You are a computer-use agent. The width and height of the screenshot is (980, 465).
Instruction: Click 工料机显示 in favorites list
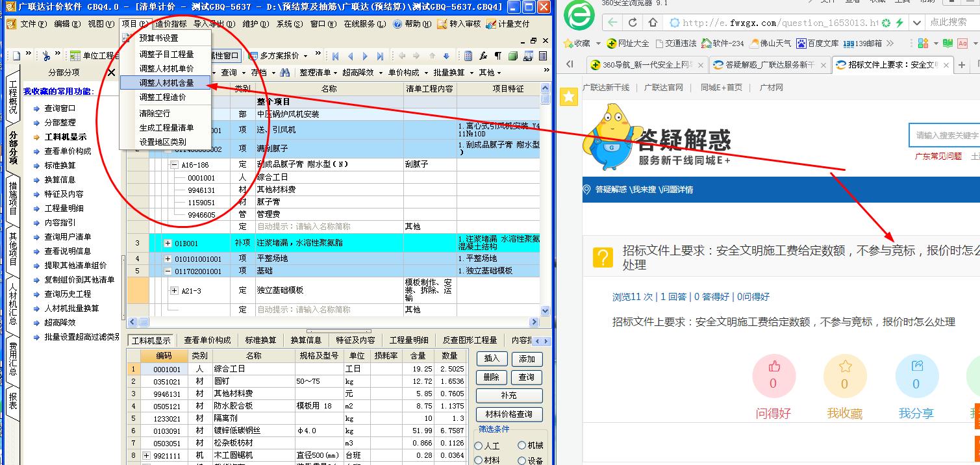click(x=65, y=137)
